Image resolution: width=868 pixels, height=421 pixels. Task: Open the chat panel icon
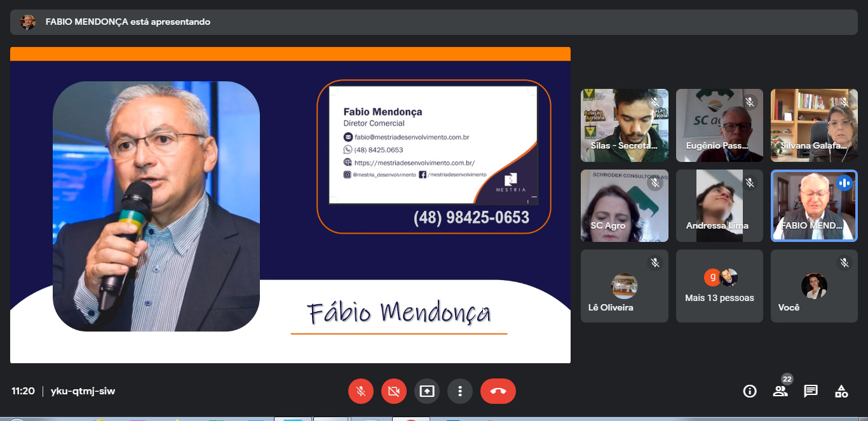click(811, 391)
